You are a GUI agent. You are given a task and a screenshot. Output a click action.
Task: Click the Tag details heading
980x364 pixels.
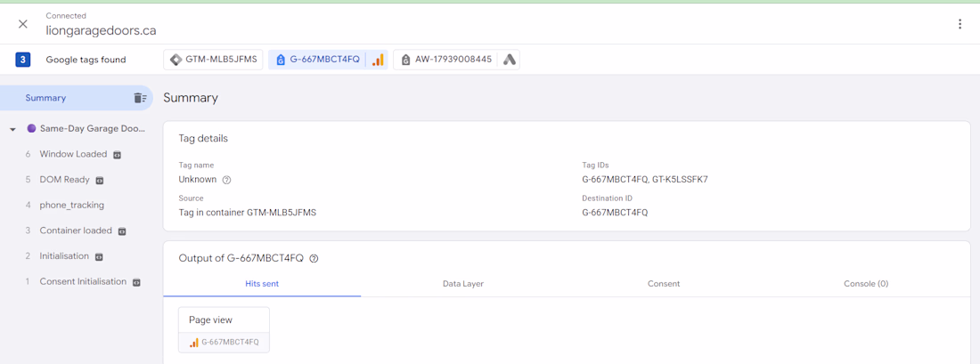click(x=203, y=139)
